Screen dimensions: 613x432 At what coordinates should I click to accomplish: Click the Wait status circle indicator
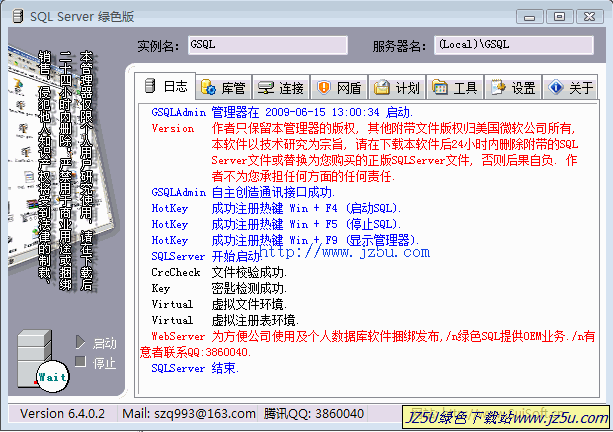pyautogui.click(x=52, y=377)
